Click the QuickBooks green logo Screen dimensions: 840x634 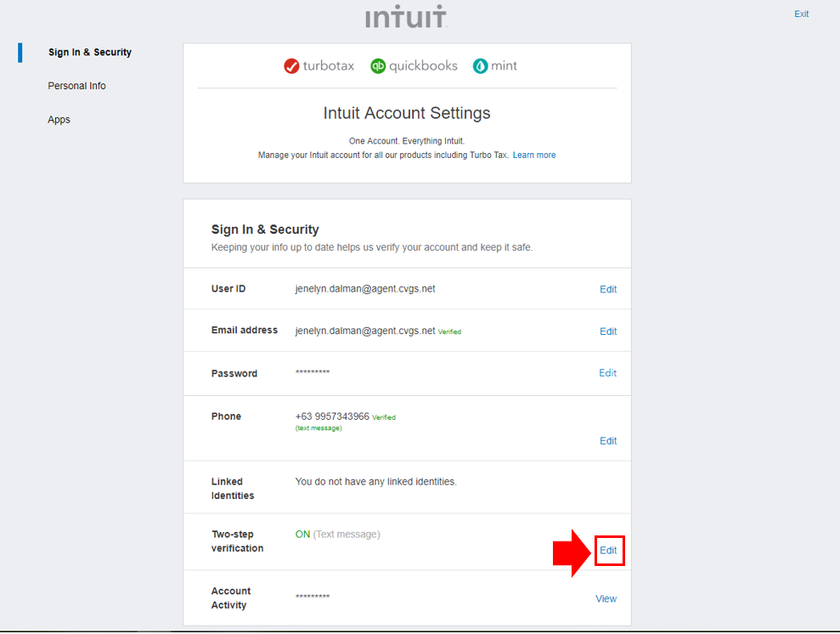(x=378, y=66)
